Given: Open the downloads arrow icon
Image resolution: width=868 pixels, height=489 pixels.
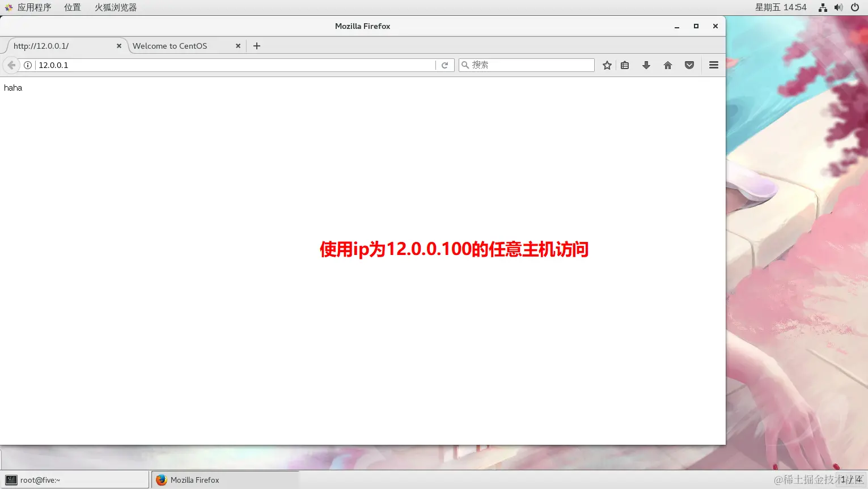Looking at the screenshot, I should (646, 65).
